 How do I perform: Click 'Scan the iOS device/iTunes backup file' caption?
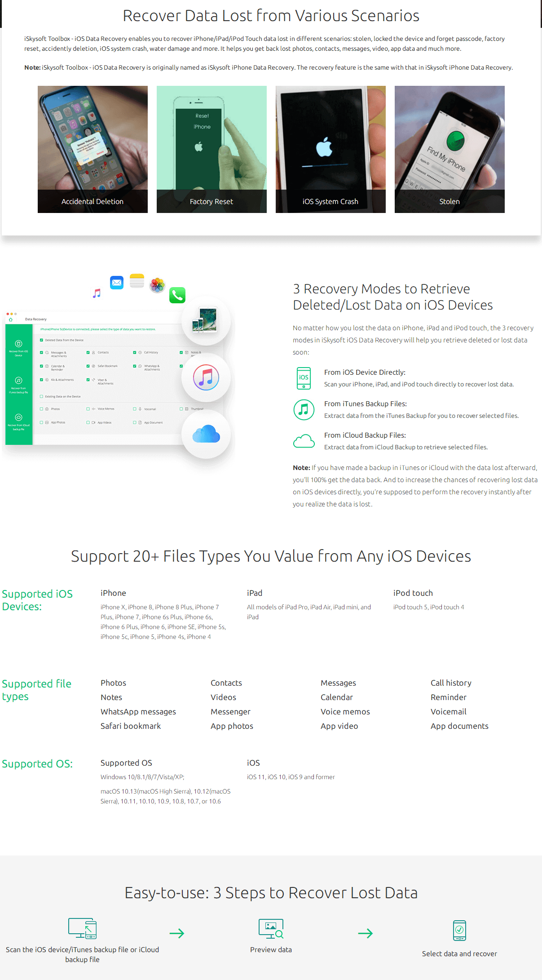[x=82, y=954]
